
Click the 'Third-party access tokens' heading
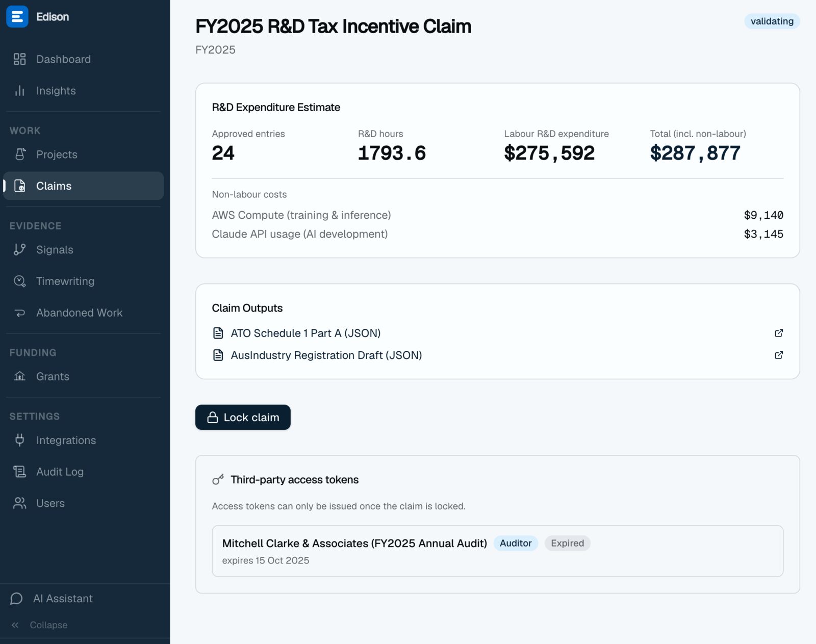coord(294,480)
